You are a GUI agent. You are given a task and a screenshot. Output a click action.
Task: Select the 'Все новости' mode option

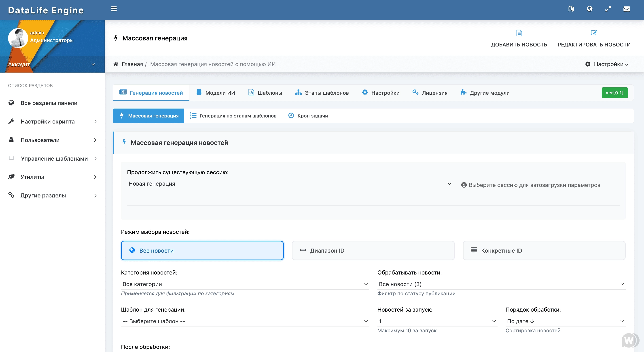point(202,250)
